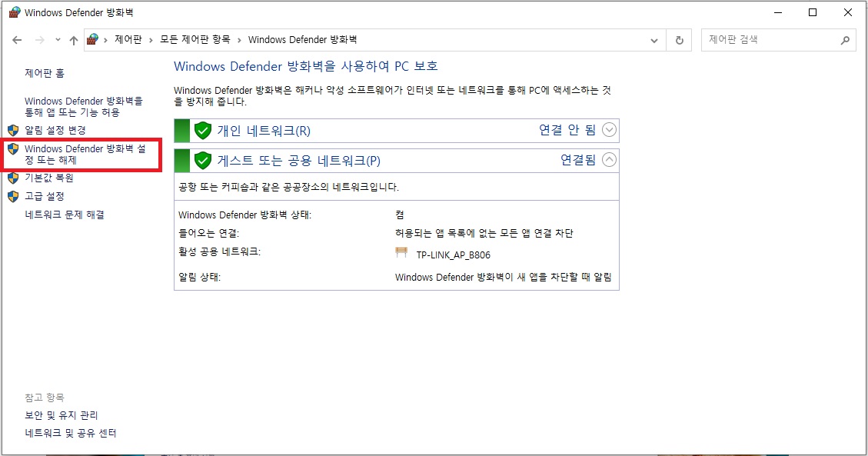The image size is (868, 456).
Task: Click 개인 네트워크(R) section title
Action: (x=264, y=131)
